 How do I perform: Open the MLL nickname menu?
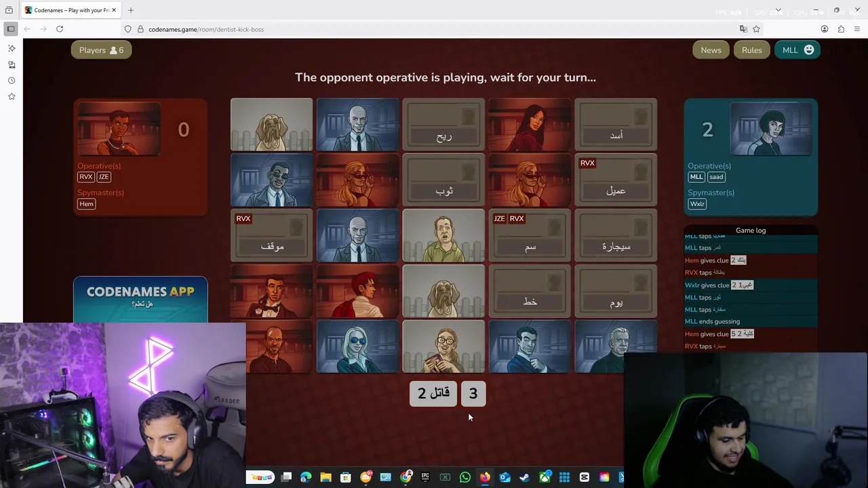[x=797, y=50]
